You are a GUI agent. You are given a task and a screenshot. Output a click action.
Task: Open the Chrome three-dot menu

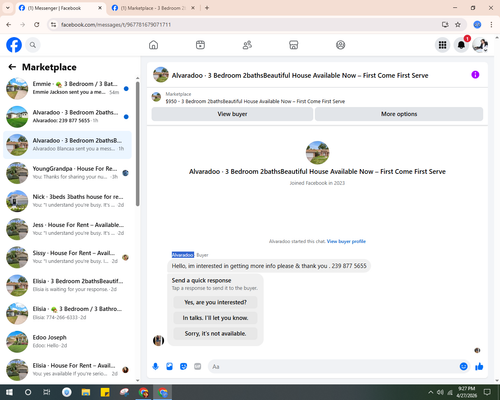point(491,25)
